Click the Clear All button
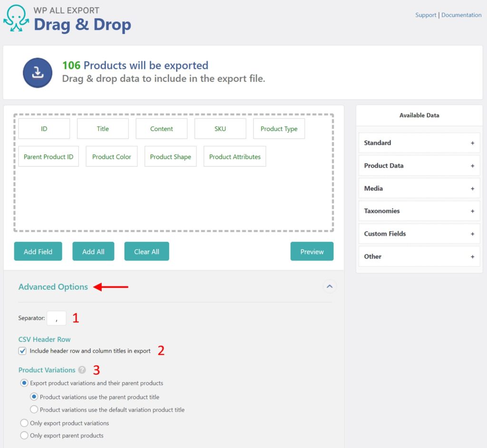The width and height of the screenshot is (487, 448). click(146, 251)
